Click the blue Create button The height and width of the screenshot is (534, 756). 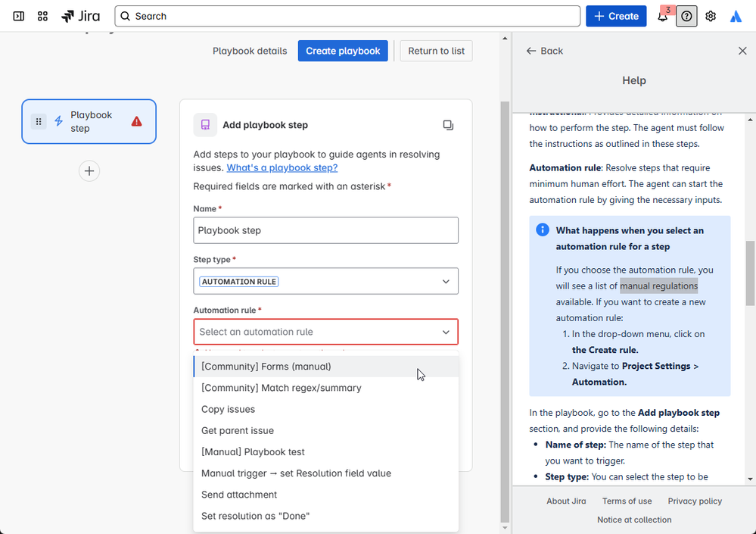(x=616, y=16)
